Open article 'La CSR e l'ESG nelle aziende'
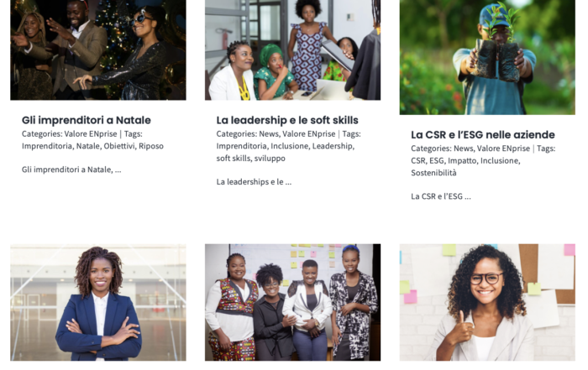588x370 pixels. pyautogui.click(x=483, y=135)
